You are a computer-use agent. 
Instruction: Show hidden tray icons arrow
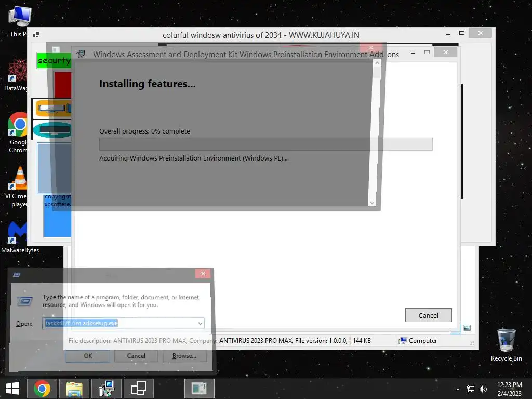point(458,389)
